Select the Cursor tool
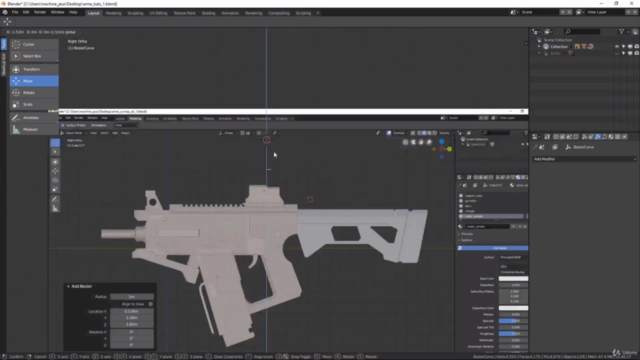 (x=34, y=44)
